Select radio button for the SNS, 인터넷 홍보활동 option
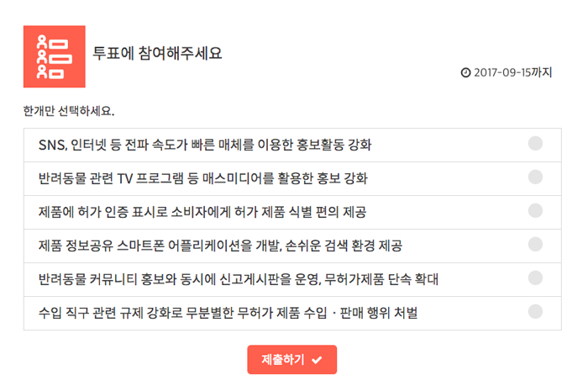 535,144
